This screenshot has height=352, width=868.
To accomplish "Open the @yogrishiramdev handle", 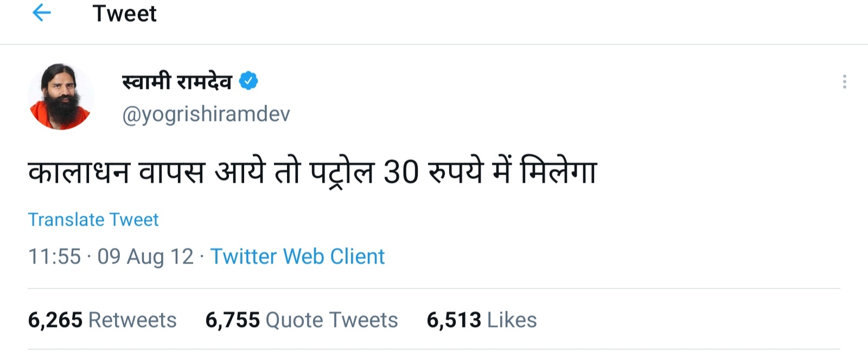I will click(206, 114).
